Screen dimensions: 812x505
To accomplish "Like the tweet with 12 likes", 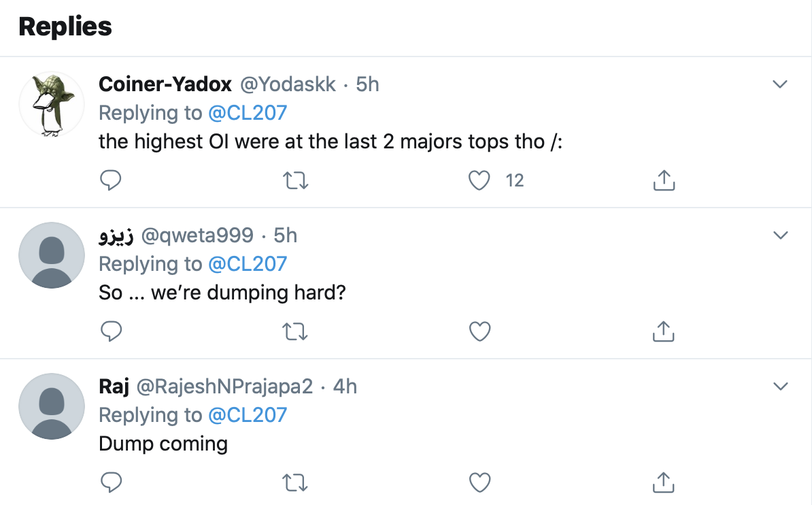I will [x=479, y=180].
